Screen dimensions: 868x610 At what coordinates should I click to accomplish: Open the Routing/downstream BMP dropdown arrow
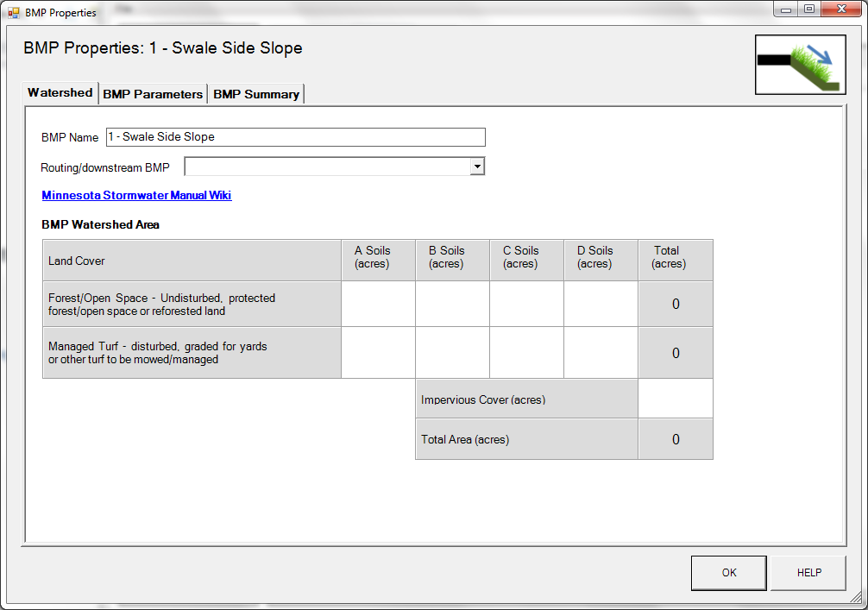click(x=477, y=167)
